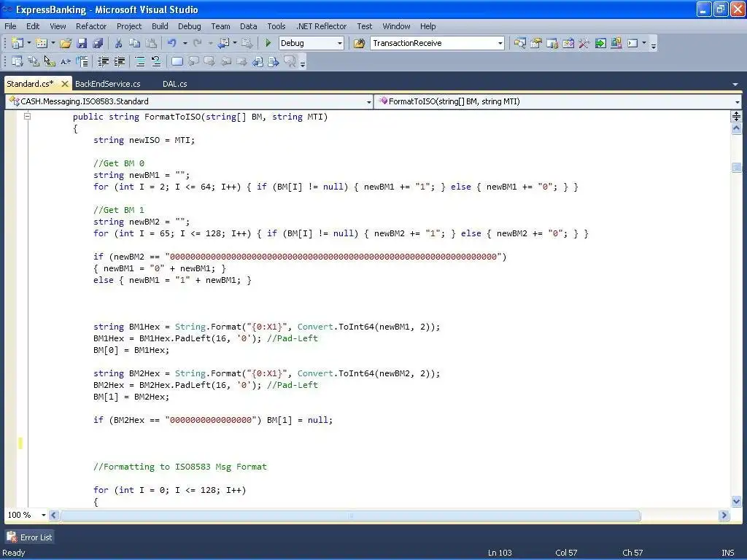Open the TransactionReceive find combo box
747x560 pixels.
437,43
